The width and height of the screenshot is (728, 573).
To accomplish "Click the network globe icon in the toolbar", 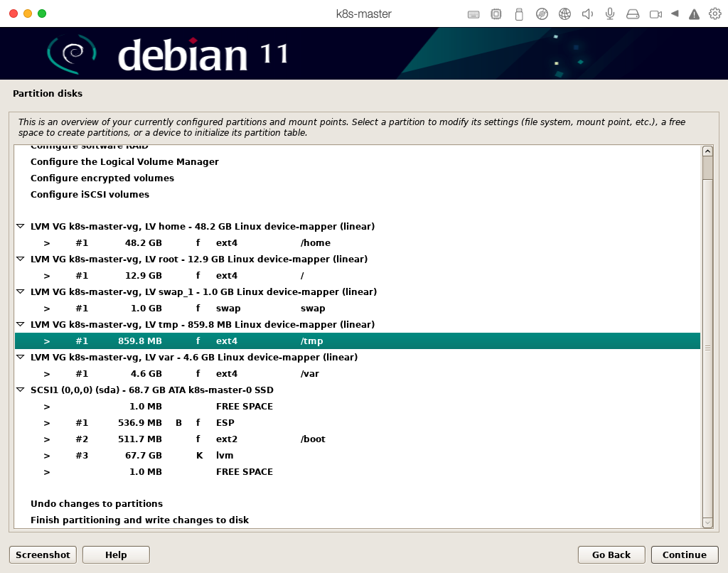I will pos(564,14).
